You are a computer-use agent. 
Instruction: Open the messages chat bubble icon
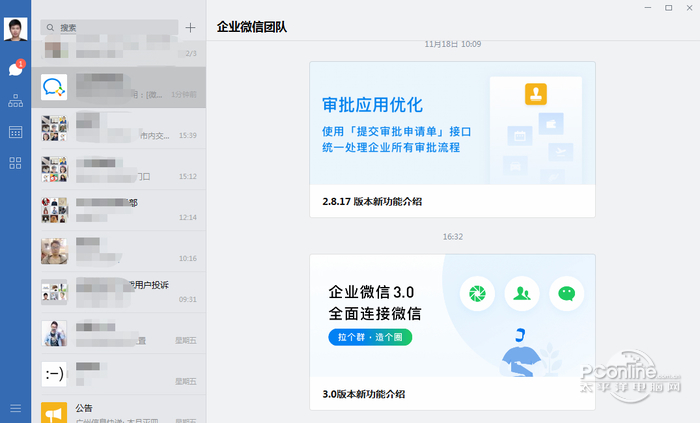tap(16, 69)
